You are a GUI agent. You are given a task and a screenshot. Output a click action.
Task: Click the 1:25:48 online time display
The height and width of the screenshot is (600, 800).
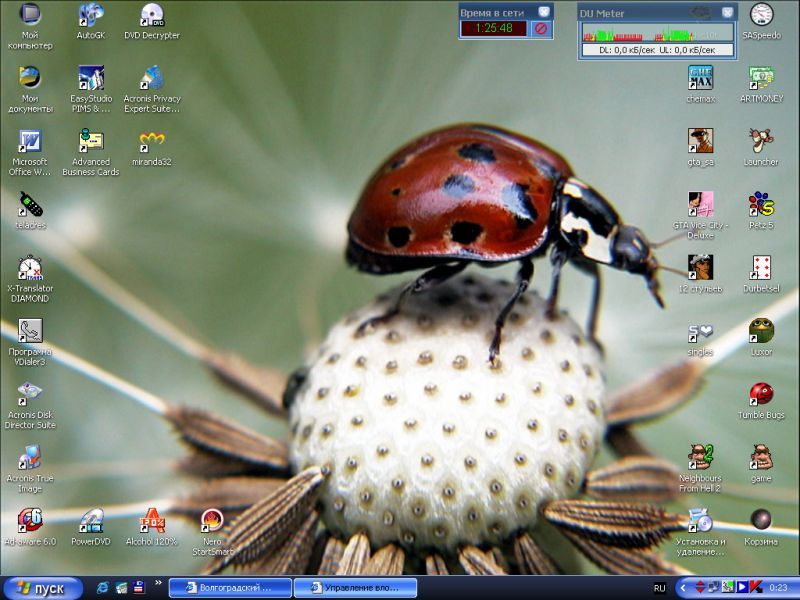point(493,29)
